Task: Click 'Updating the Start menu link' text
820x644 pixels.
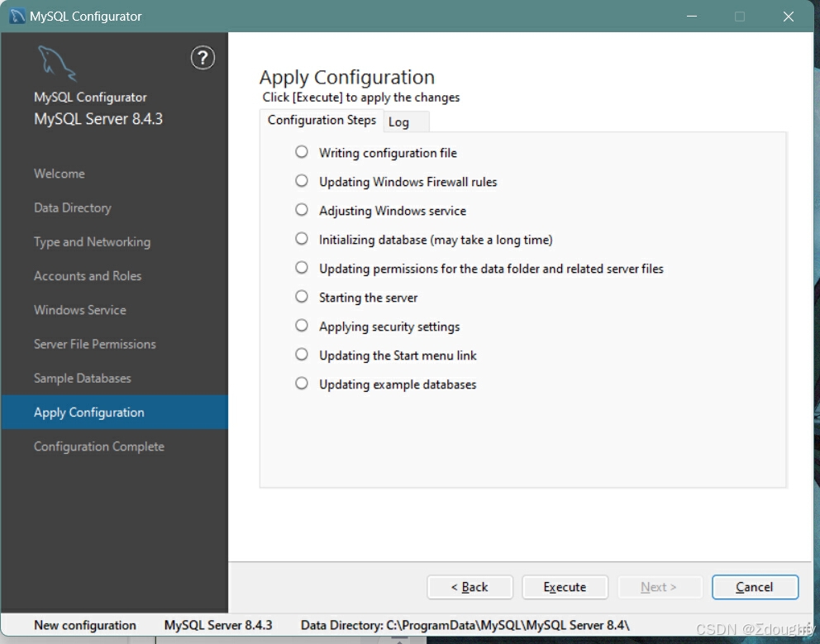Action: [x=398, y=355]
